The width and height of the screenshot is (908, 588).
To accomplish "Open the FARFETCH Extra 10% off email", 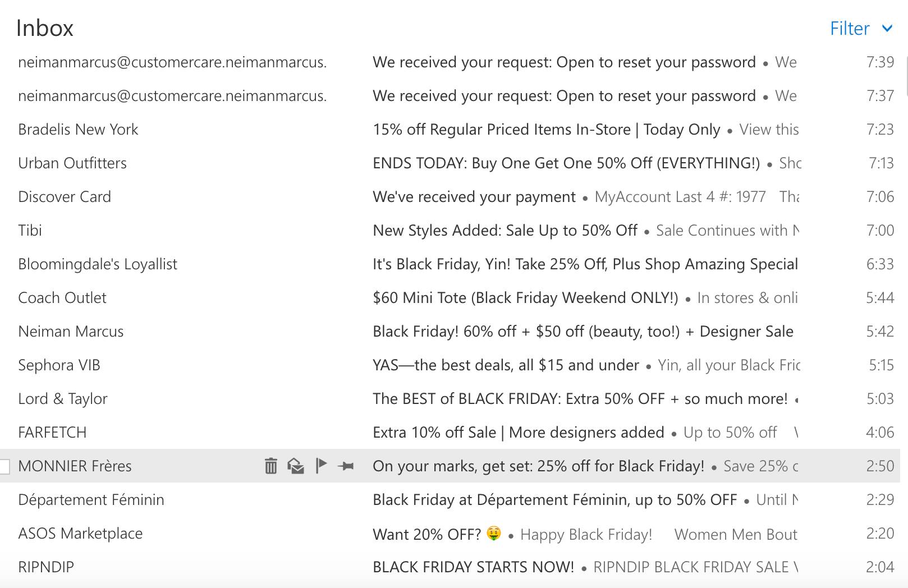I will tap(518, 433).
